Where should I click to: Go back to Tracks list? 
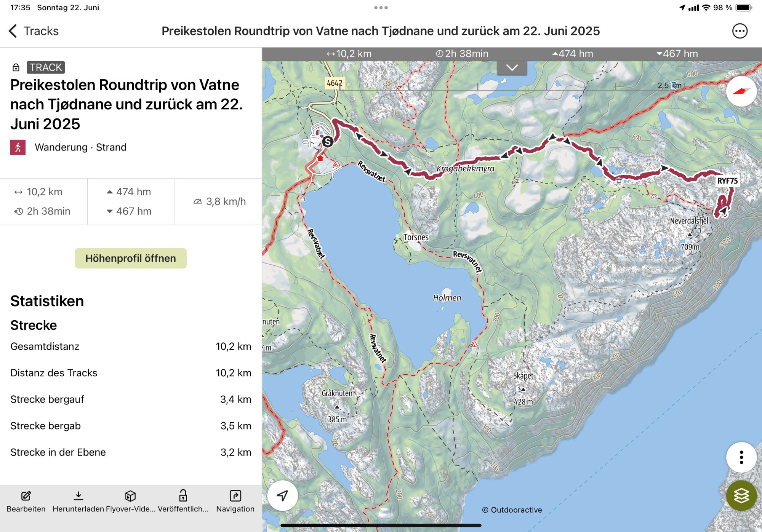[34, 31]
